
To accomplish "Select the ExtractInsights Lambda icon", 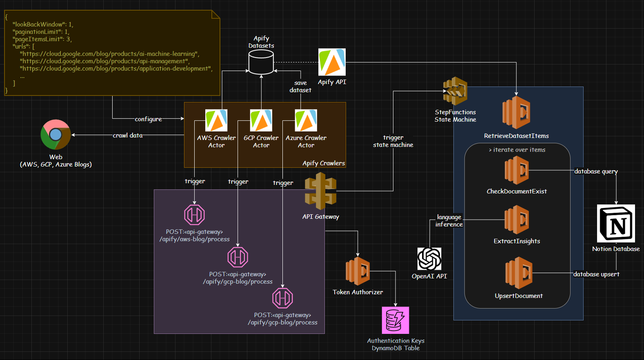I will pyautogui.click(x=517, y=220).
